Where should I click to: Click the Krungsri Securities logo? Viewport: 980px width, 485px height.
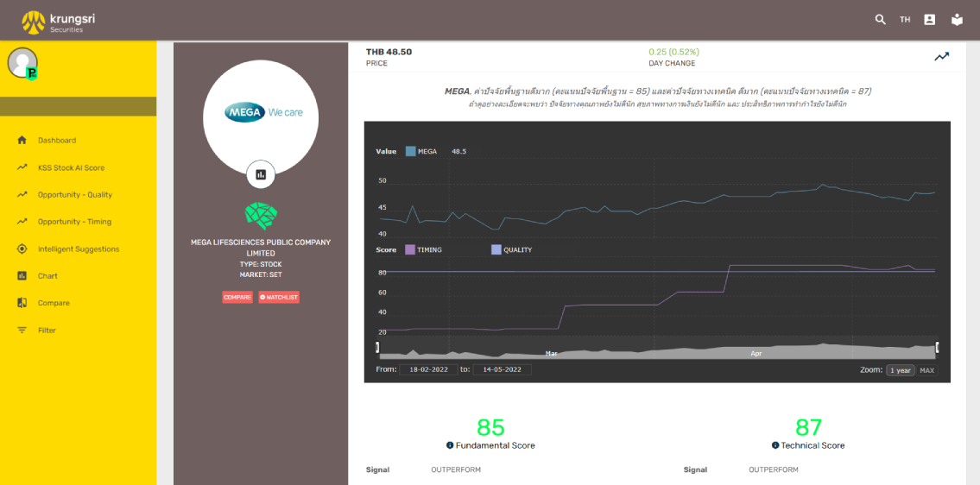pyautogui.click(x=59, y=22)
